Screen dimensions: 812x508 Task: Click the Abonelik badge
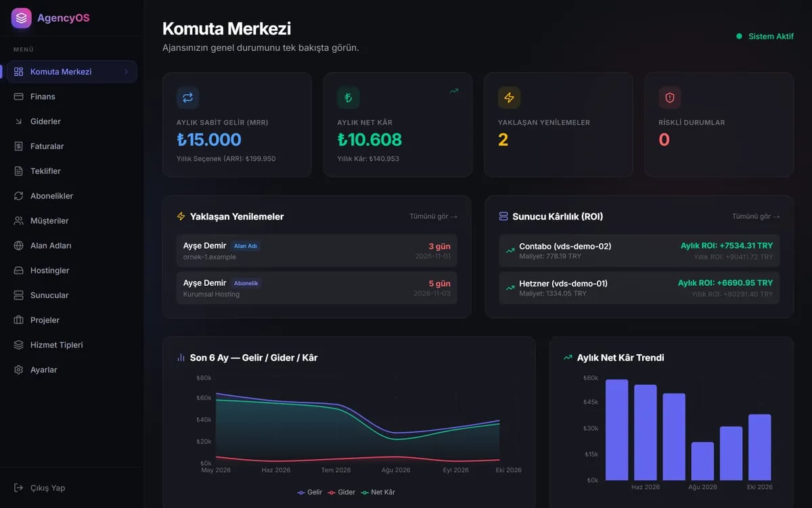pyautogui.click(x=246, y=283)
